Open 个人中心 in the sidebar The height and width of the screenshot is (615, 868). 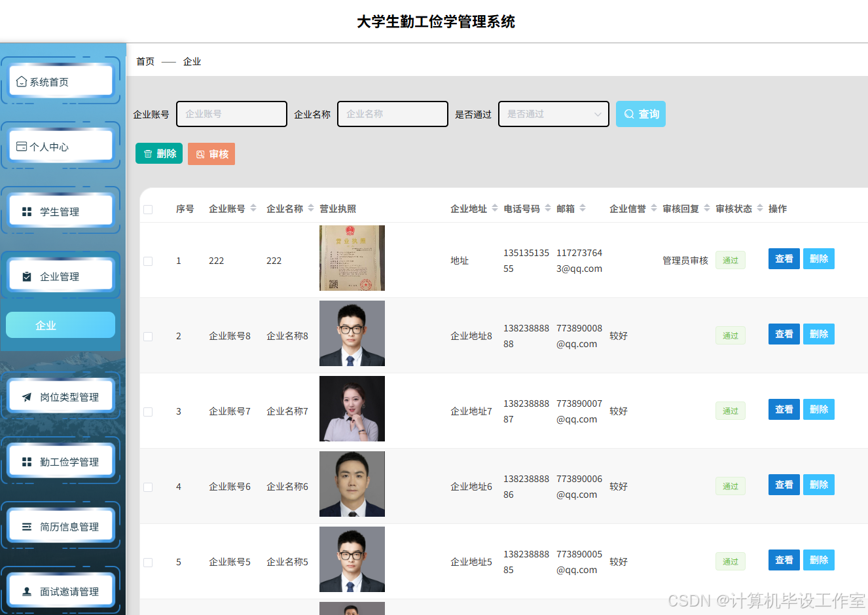click(x=60, y=147)
